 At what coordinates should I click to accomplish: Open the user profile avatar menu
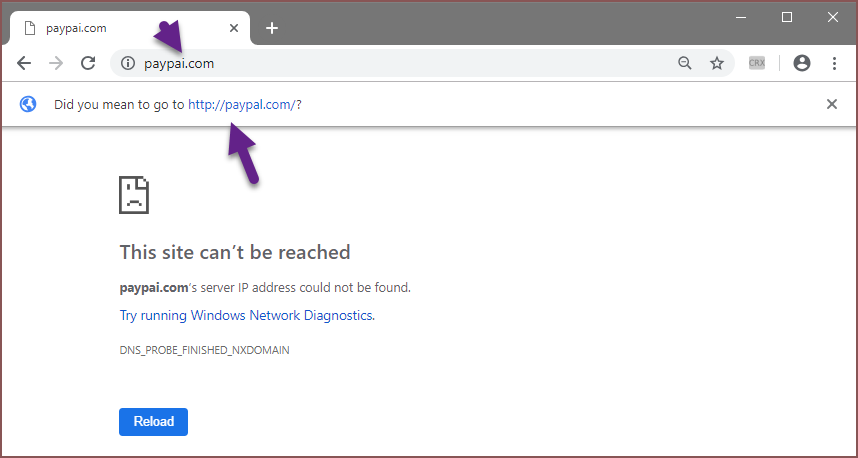801,63
